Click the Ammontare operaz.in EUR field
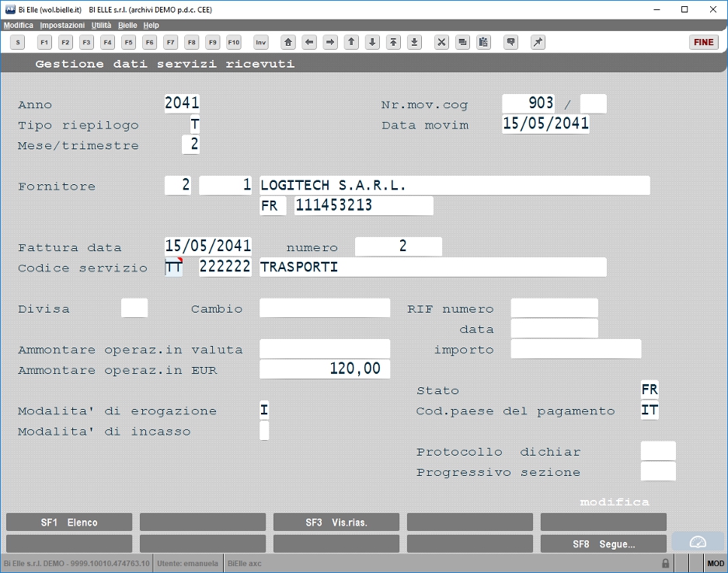The height and width of the screenshot is (573, 728). click(x=325, y=369)
